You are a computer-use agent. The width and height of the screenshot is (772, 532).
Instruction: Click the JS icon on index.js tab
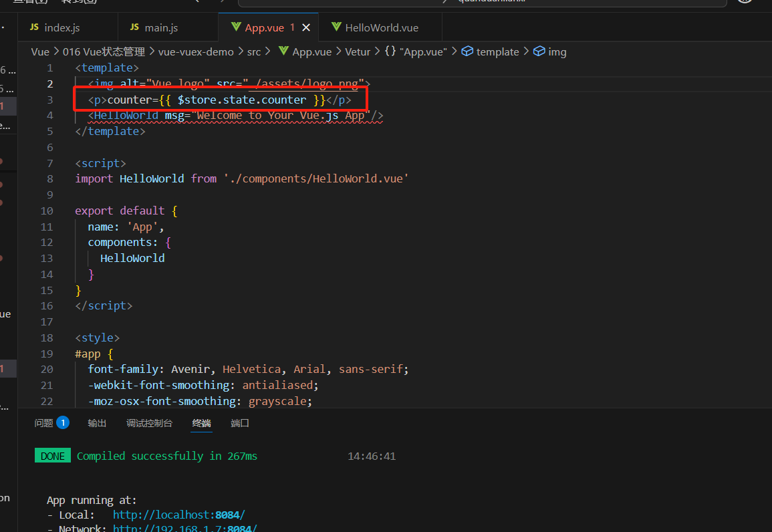[34, 27]
